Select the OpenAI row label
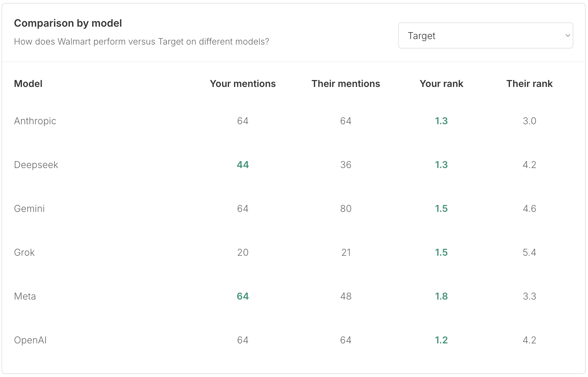The height and width of the screenshot is (377, 588). (x=30, y=340)
